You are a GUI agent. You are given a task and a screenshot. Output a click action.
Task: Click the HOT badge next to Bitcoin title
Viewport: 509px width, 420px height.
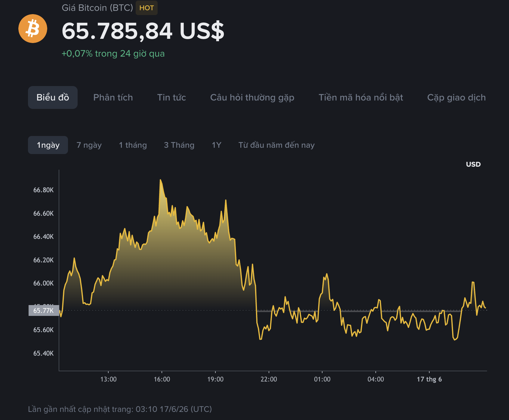point(147,8)
